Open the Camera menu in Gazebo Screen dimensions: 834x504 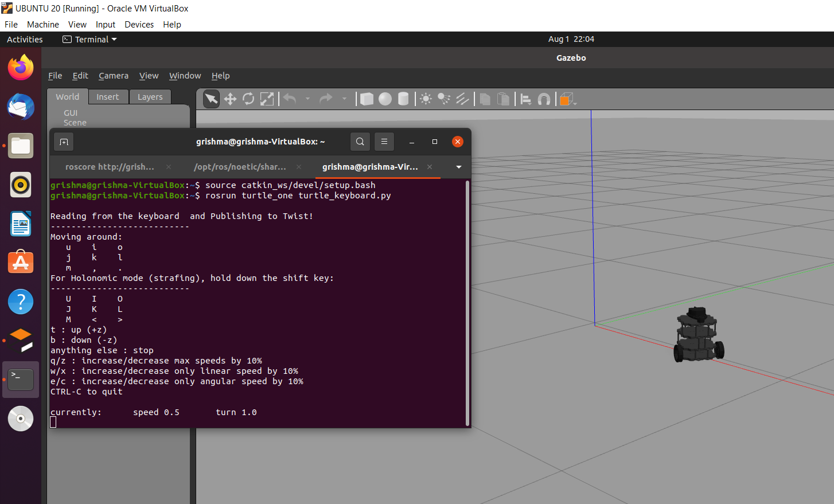(113, 75)
